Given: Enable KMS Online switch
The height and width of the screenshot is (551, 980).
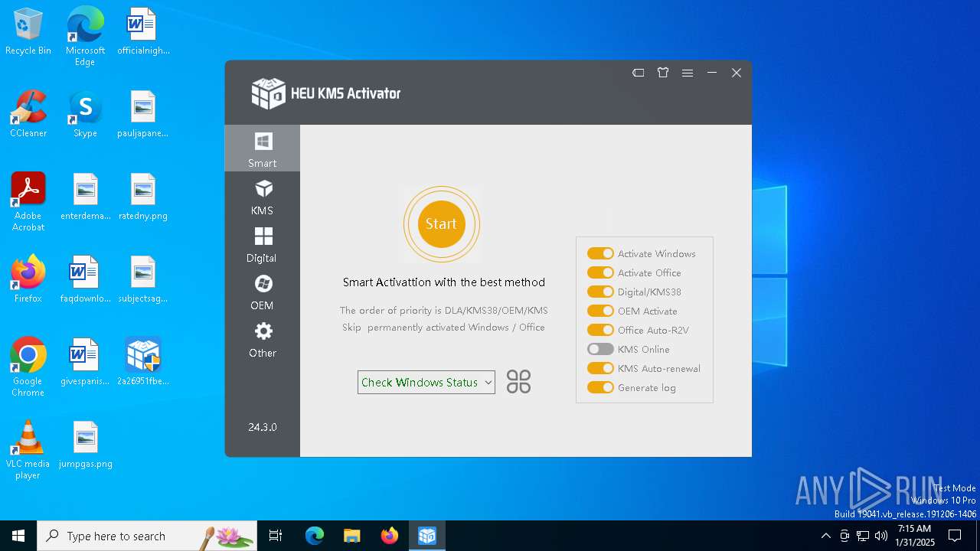Looking at the screenshot, I should 600,349.
